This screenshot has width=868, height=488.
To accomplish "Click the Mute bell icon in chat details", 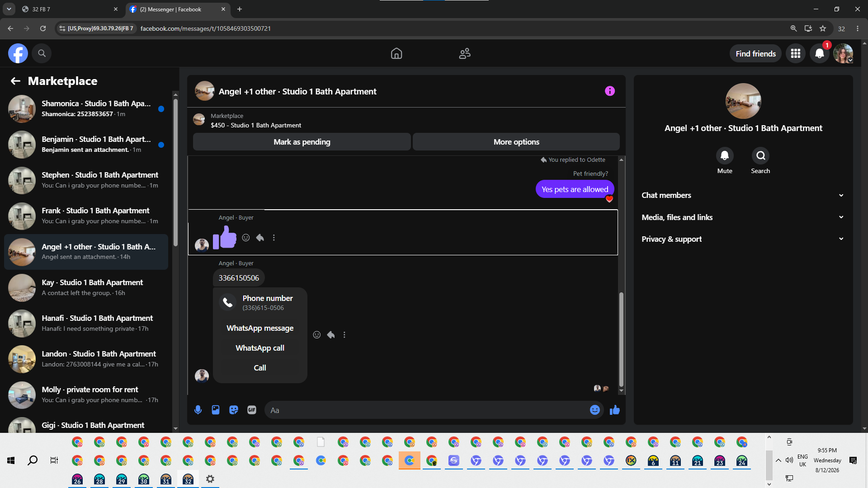I will (x=725, y=155).
